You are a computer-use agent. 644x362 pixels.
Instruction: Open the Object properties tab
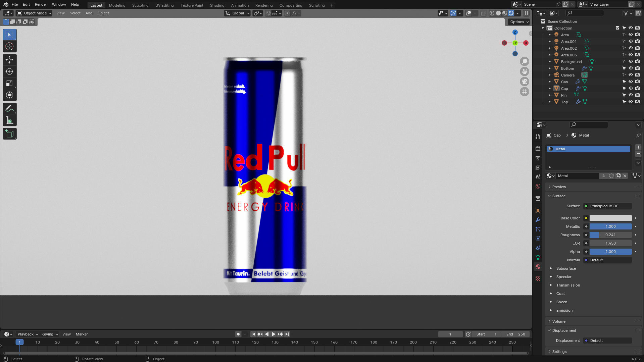[x=538, y=210]
